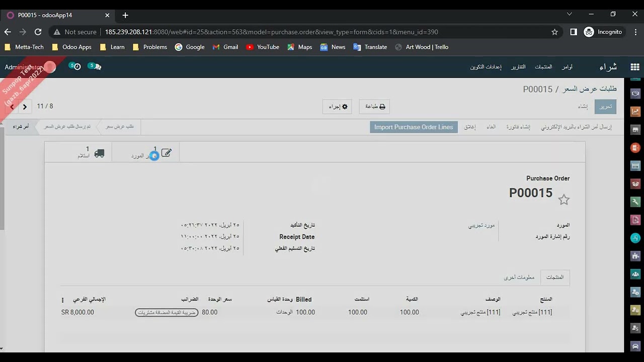Select the طلب عرض سعر status stage

pyautogui.click(x=120, y=127)
